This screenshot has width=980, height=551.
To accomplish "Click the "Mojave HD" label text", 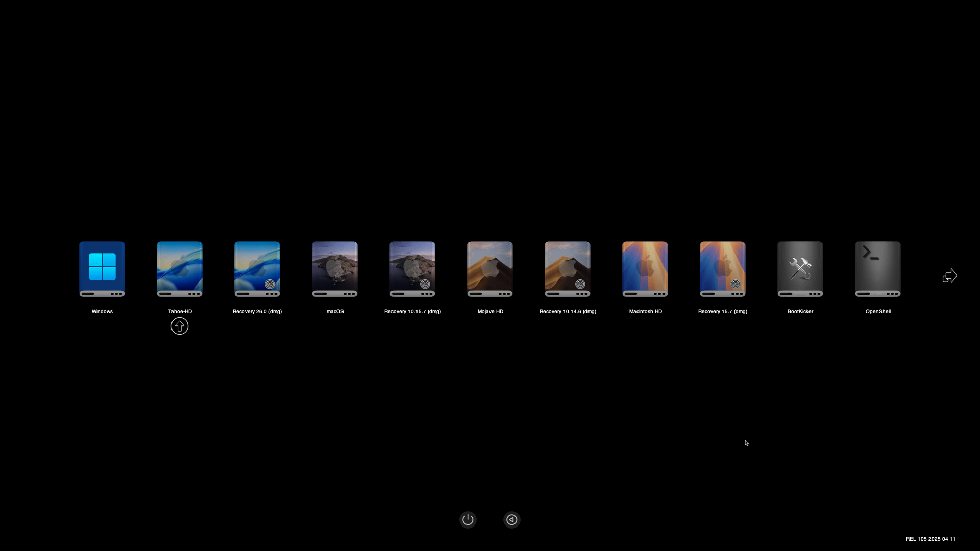I will pyautogui.click(x=490, y=311).
